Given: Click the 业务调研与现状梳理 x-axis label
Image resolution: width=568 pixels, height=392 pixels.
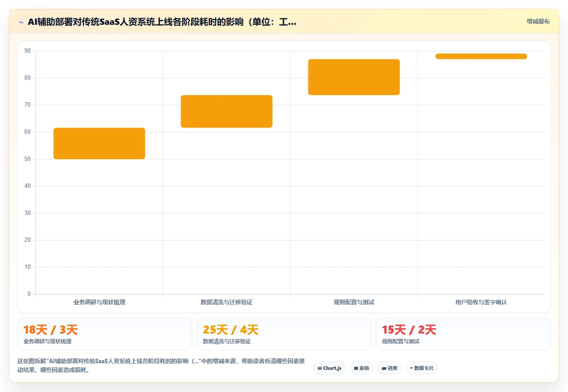Looking at the screenshot, I should tap(99, 302).
